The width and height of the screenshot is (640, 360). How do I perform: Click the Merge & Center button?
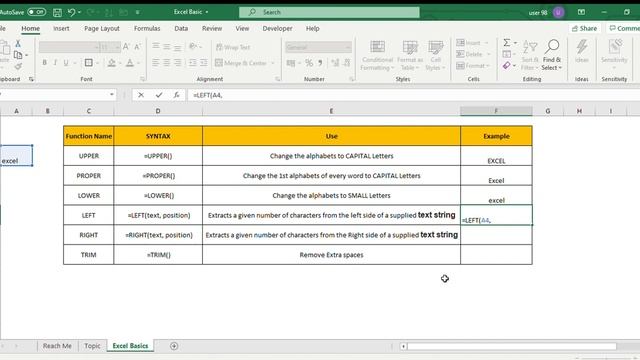(x=241, y=63)
